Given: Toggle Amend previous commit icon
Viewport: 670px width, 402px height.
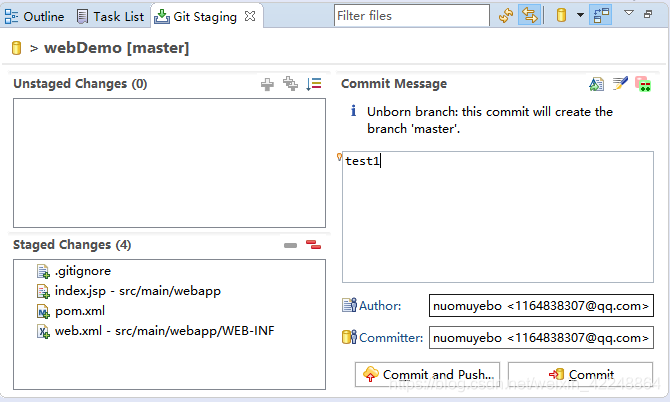Looking at the screenshot, I should click(x=597, y=84).
